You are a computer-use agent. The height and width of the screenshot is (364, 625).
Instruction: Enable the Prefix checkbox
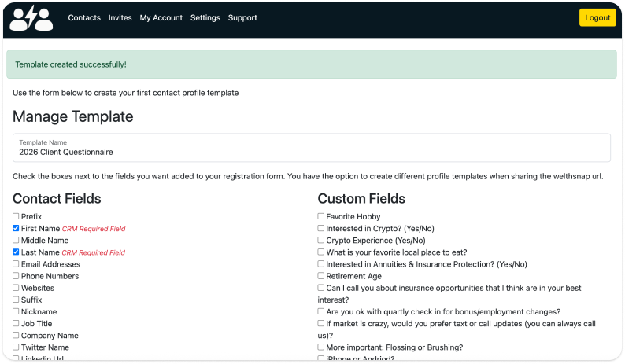coord(17,216)
